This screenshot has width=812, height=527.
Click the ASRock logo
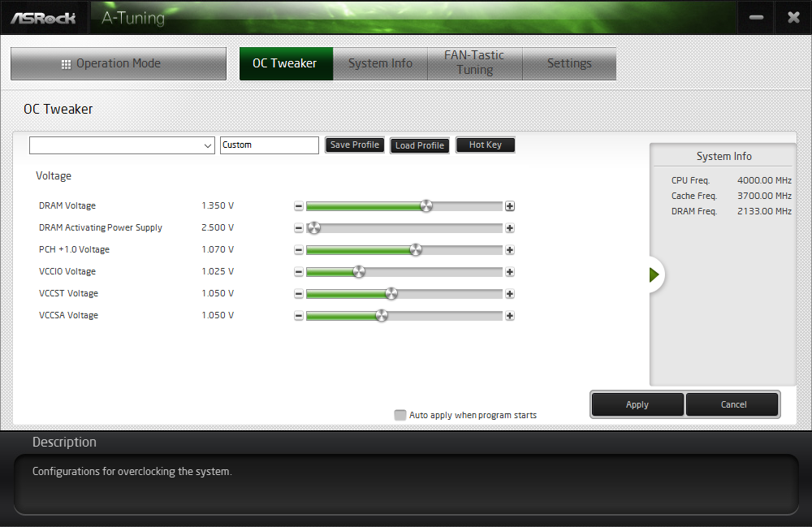point(44,18)
